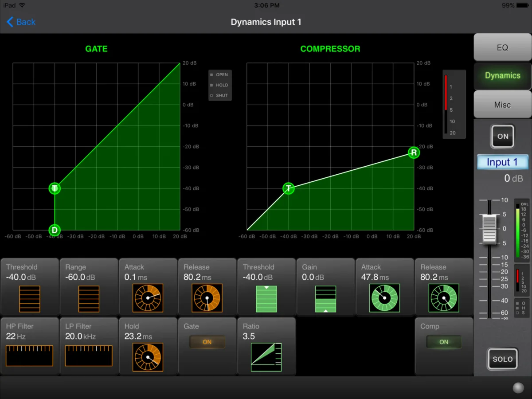This screenshot has width=532, height=399.
Task: Select the LP Filter frequency scale
Action: [x=89, y=356]
